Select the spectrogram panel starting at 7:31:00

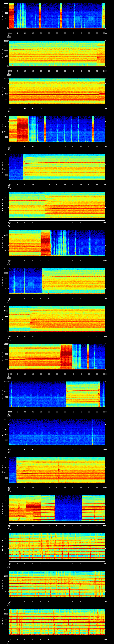57,357
